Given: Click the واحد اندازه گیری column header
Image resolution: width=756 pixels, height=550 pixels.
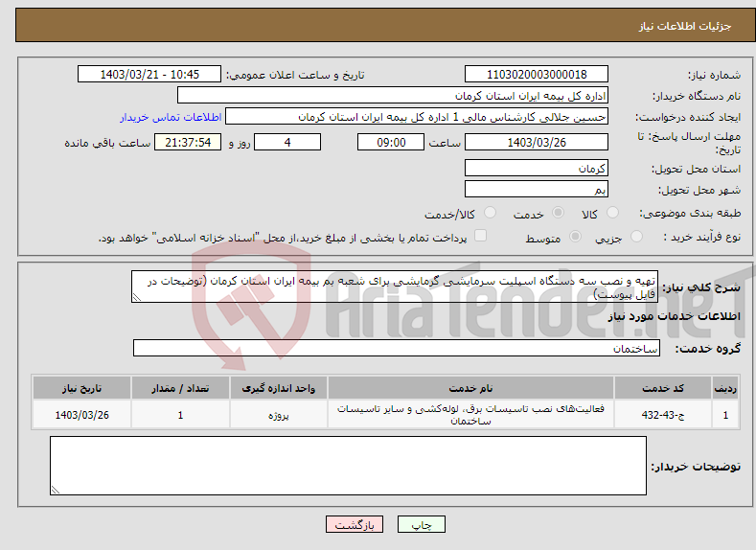Looking at the screenshot, I should point(278,388).
